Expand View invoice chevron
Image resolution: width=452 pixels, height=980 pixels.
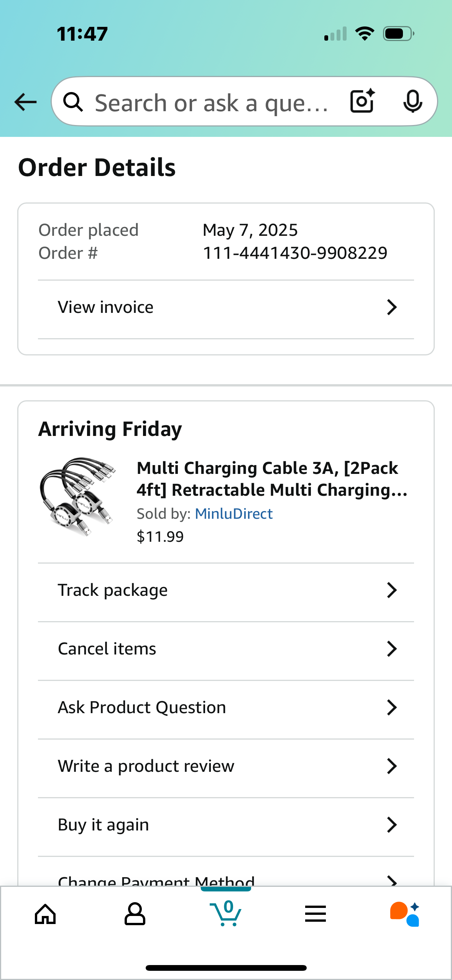coord(391,307)
